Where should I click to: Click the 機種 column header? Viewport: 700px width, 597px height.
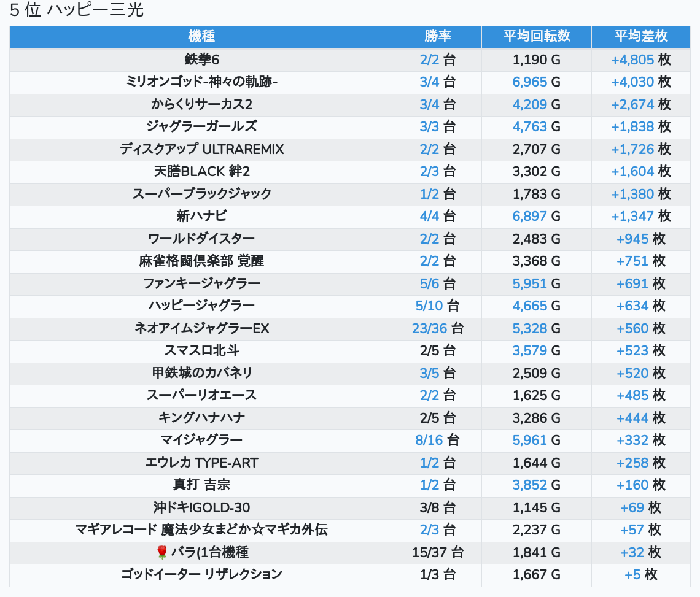tap(201, 37)
